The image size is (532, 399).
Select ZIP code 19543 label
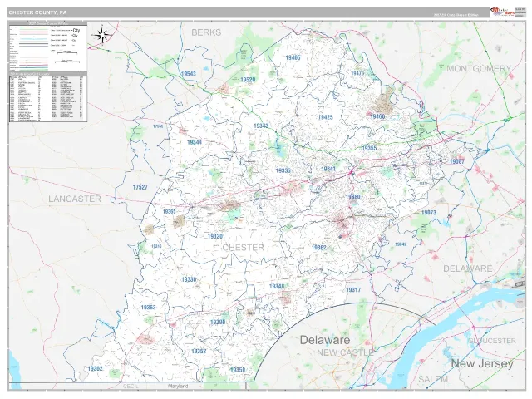(x=189, y=74)
